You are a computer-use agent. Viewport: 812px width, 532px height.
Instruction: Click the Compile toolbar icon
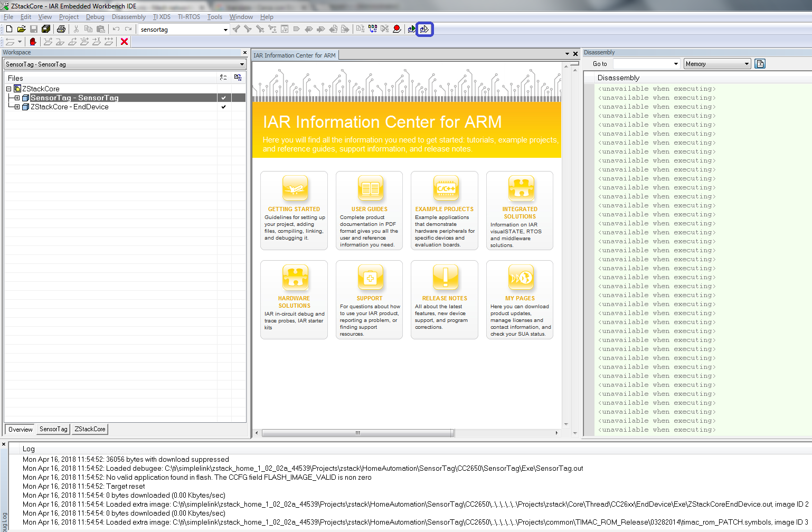click(x=360, y=29)
